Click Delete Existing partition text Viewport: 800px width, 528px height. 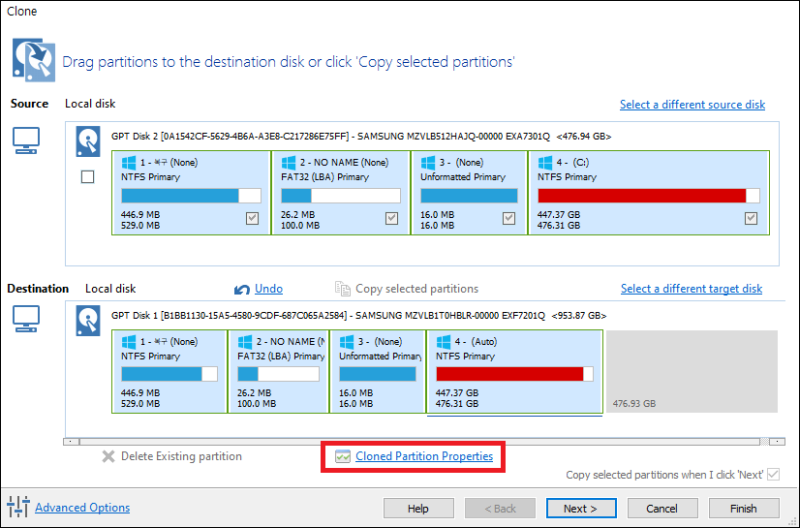point(181,456)
